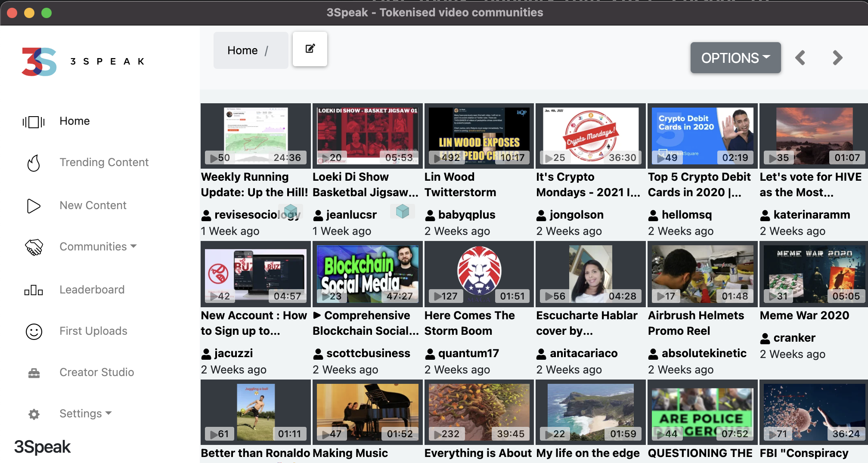868x463 pixels.
Task: Click the First Uploads smiley icon
Action: point(34,332)
